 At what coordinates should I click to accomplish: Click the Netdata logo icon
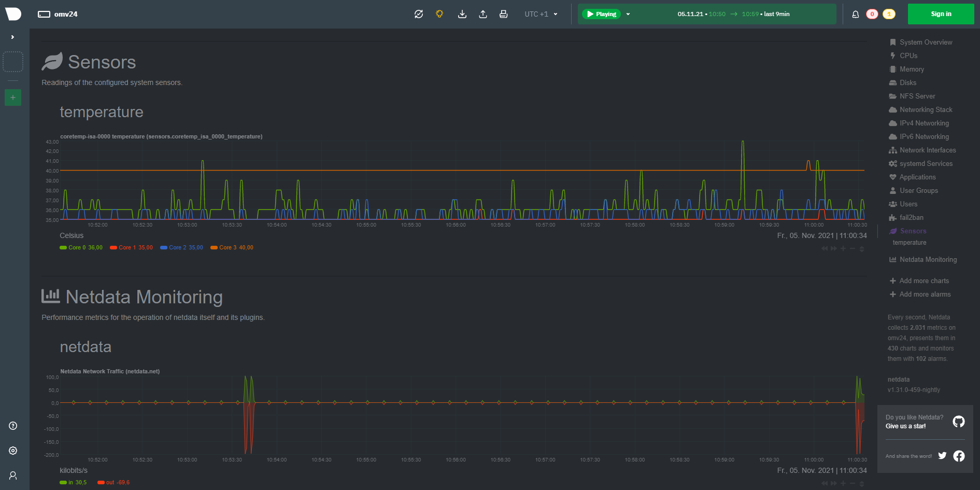[13, 14]
